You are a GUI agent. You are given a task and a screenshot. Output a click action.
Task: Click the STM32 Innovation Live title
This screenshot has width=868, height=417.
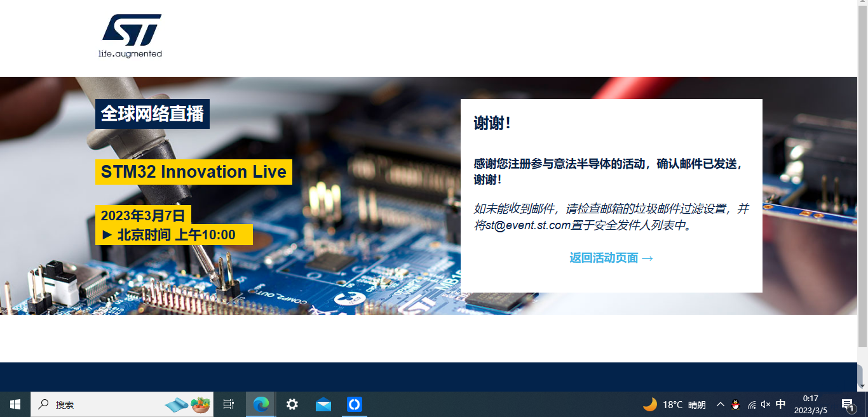point(194,172)
